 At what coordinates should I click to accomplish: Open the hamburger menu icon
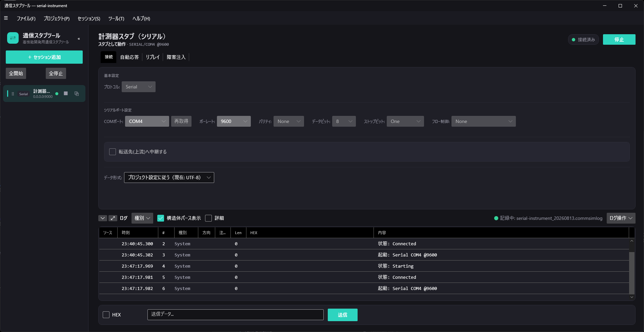6,18
